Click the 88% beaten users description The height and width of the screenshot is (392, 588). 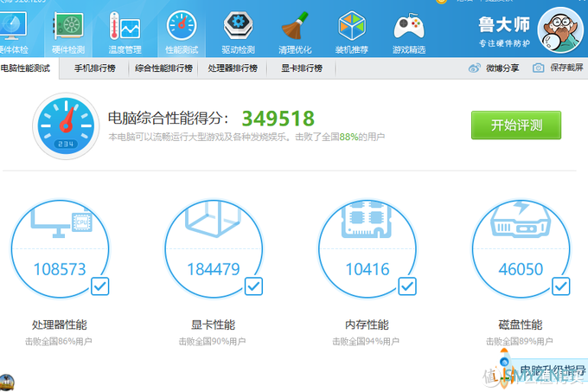[246, 137]
